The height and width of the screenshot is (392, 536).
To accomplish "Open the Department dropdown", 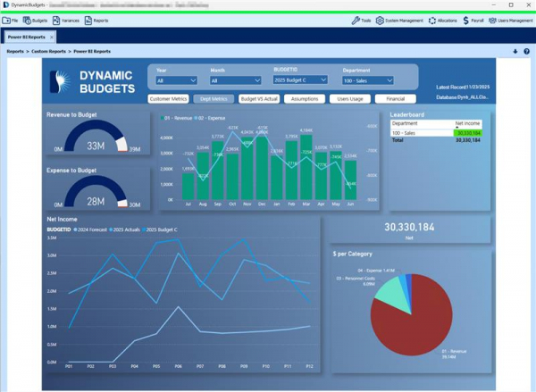I will point(367,80).
